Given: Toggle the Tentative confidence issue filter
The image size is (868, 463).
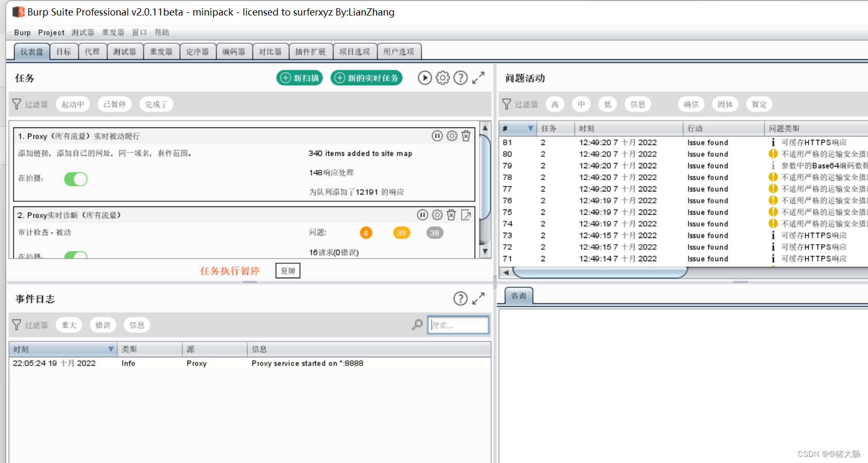Looking at the screenshot, I should coord(760,104).
